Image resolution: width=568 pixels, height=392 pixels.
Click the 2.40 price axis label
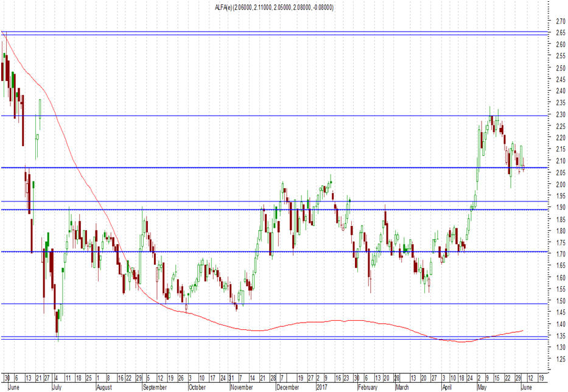[x=561, y=91]
